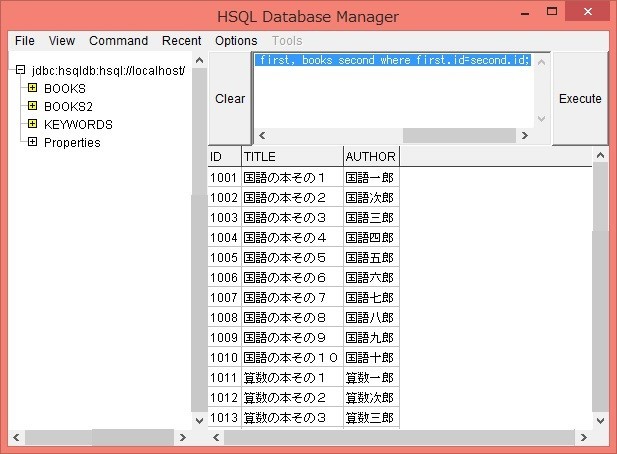Expand the BOOKS2 table node
The image size is (617, 454).
pyautogui.click(x=33, y=106)
